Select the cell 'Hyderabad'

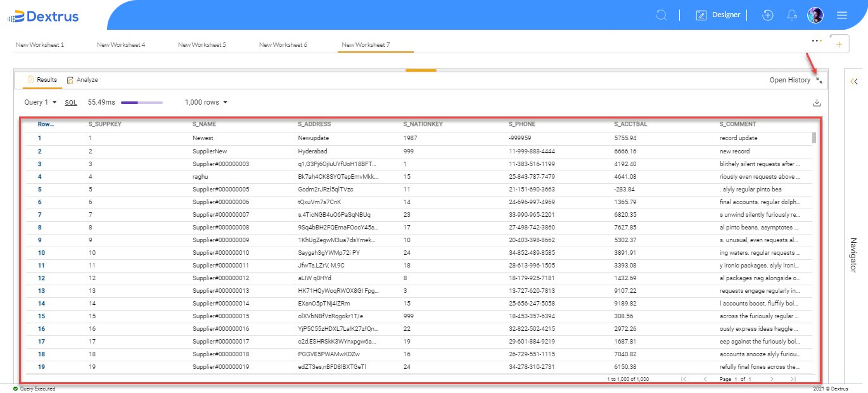[x=313, y=151]
